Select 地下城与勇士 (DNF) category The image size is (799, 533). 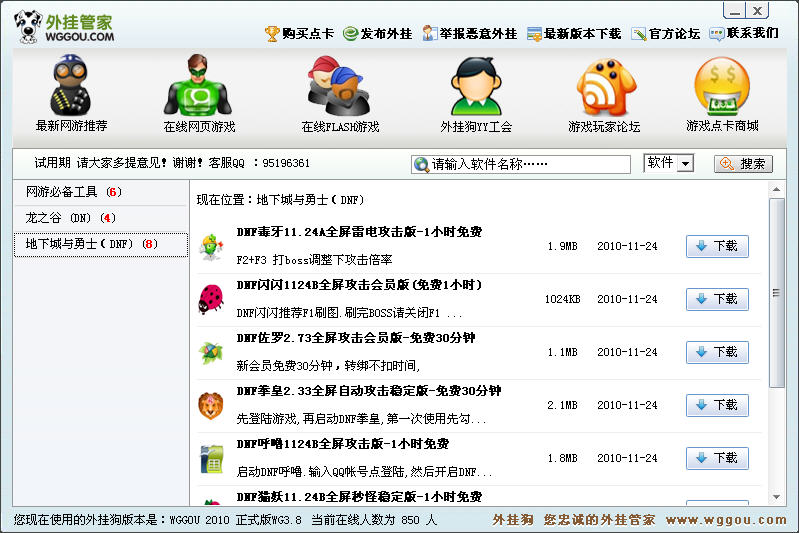pyautogui.click(x=101, y=244)
